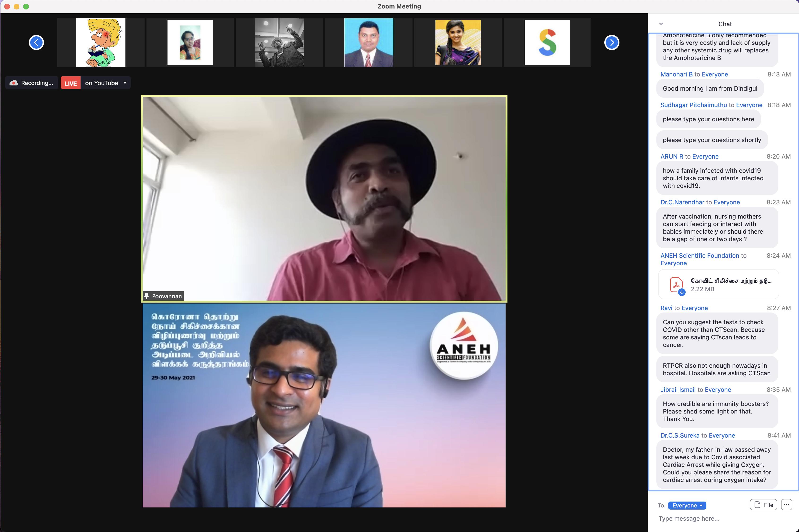Select the colorful S logo participant thumbnail
799x532 pixels.
coord(547,42)
